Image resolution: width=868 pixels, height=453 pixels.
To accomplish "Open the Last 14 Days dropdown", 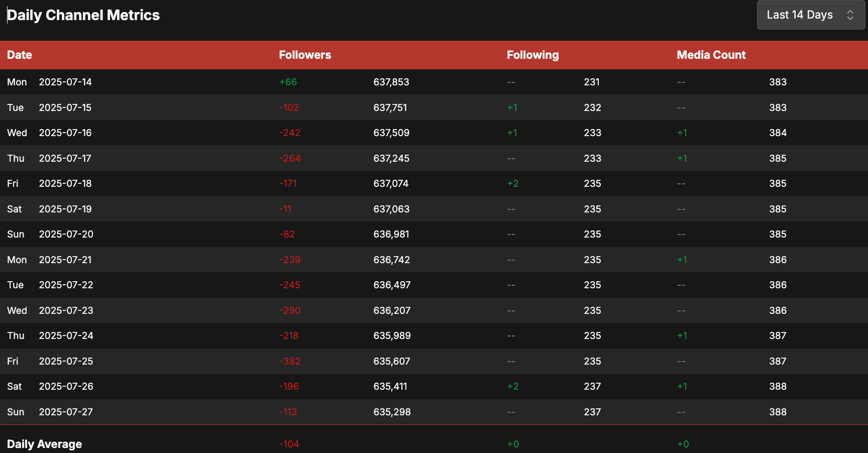I will [x=811, y=15].
